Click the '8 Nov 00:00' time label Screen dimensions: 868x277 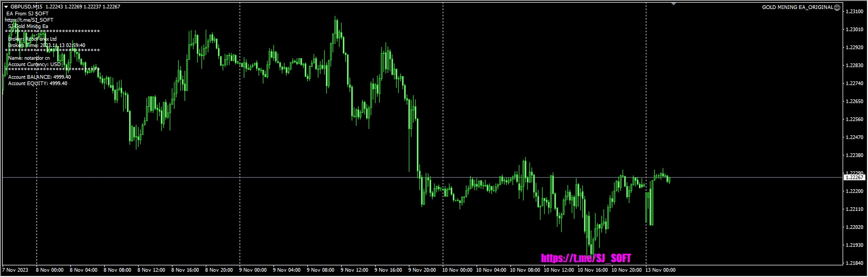click(x=50, y=270)
